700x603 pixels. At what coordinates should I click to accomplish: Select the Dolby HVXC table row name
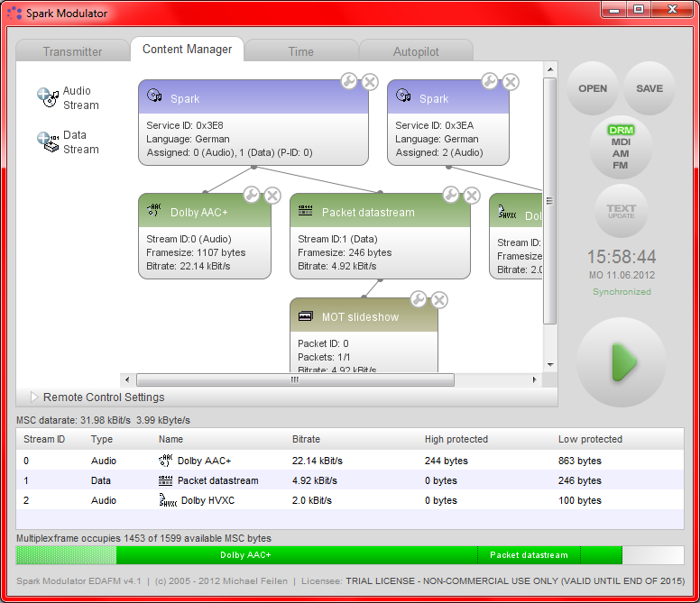(x=207, y=500)
